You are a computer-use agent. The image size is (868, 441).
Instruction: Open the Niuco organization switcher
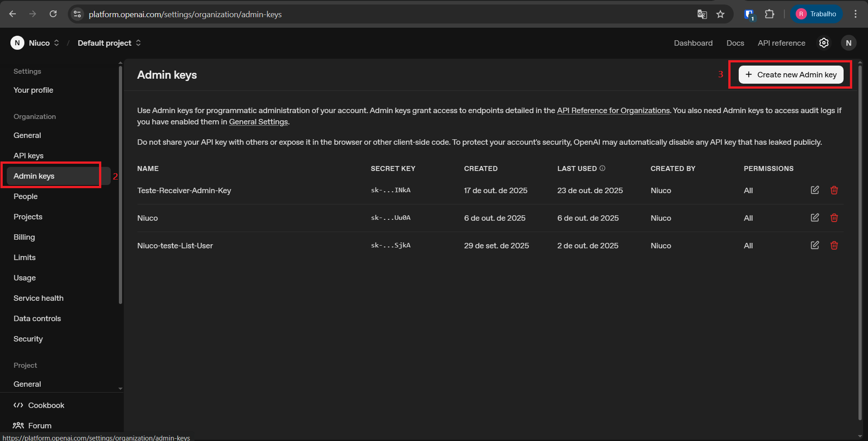[x=35, y=43]
